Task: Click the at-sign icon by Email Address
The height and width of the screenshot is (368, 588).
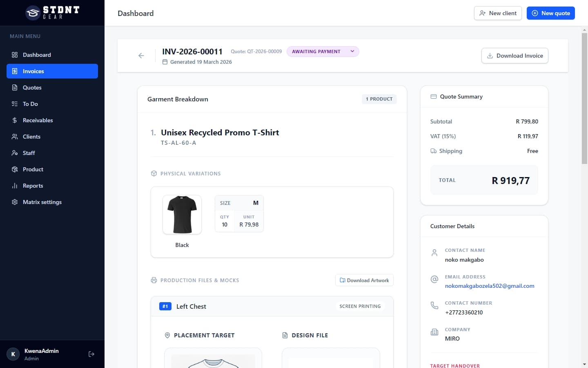Action: pyautogui.click(x=434, y=279)
